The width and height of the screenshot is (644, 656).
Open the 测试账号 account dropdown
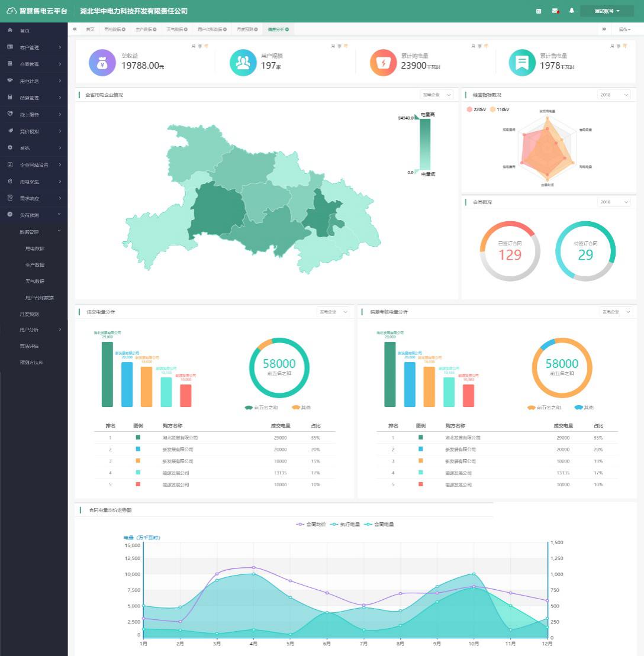click(x=607, y=11)
